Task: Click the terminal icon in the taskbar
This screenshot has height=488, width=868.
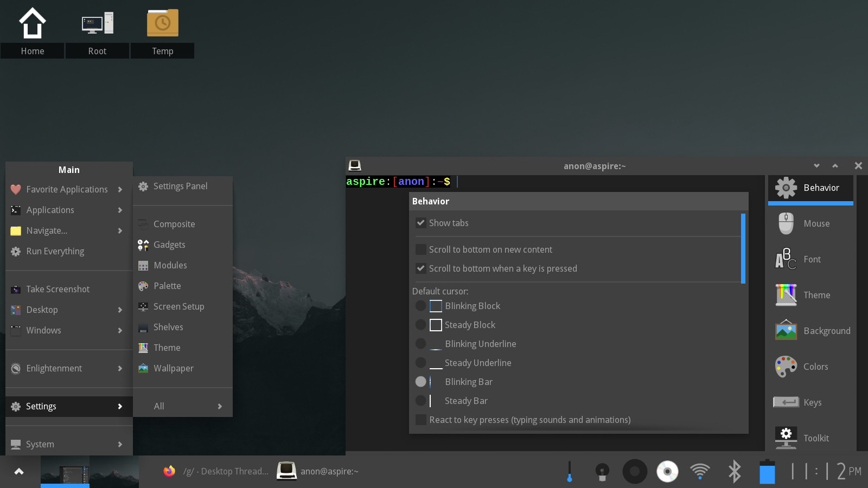Action: [286, 471]
